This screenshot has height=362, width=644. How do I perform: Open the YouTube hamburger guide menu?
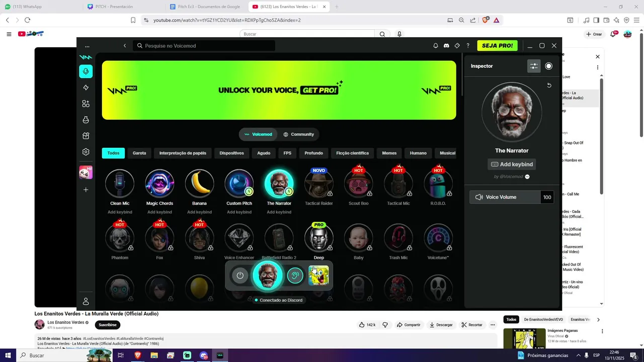[9, 34]
